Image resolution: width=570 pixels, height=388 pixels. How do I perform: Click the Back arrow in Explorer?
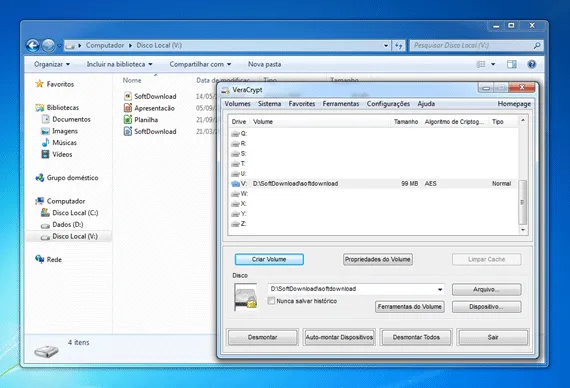click(33, 45)
